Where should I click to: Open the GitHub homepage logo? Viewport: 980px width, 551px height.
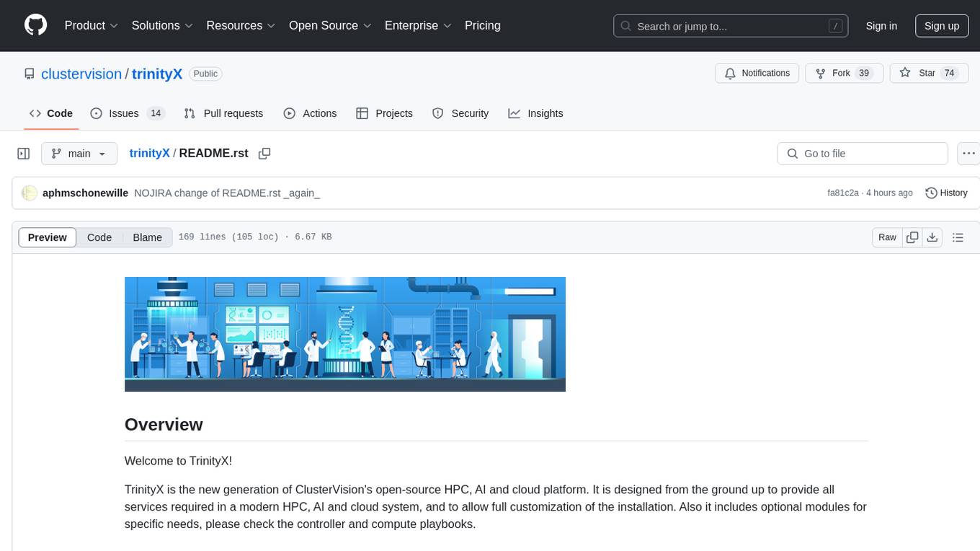[35, 25]
